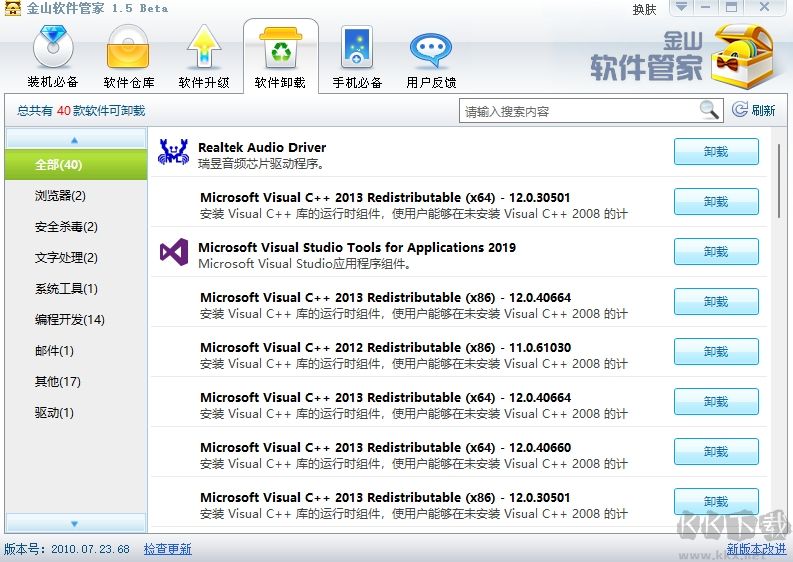Uninstall Visual C++ 2013 x64 12.0.30501
The width and height of the screenshot is (793, 562).
[716, 202]
